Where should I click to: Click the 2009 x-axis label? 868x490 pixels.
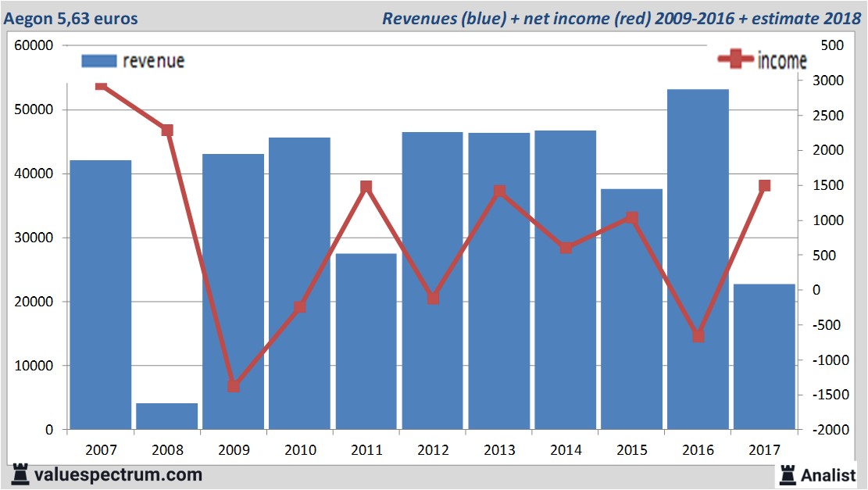[x=234, y=450]
